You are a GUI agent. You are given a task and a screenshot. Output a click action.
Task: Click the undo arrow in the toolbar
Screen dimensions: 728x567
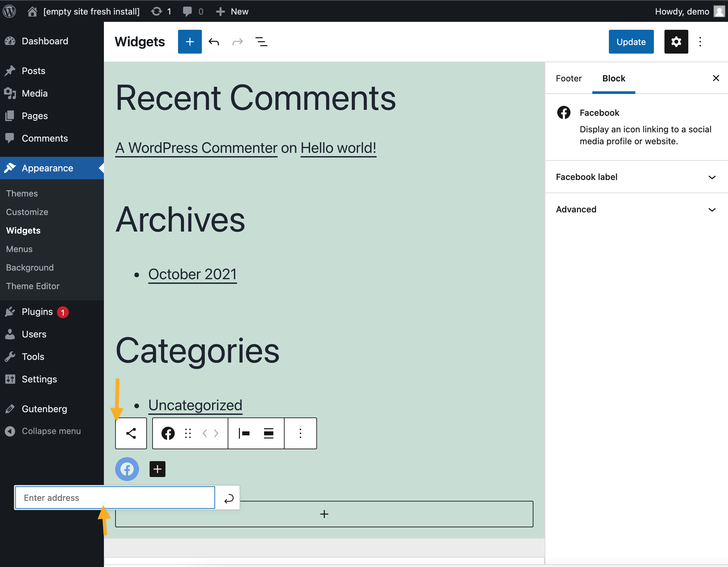[214, 42]
